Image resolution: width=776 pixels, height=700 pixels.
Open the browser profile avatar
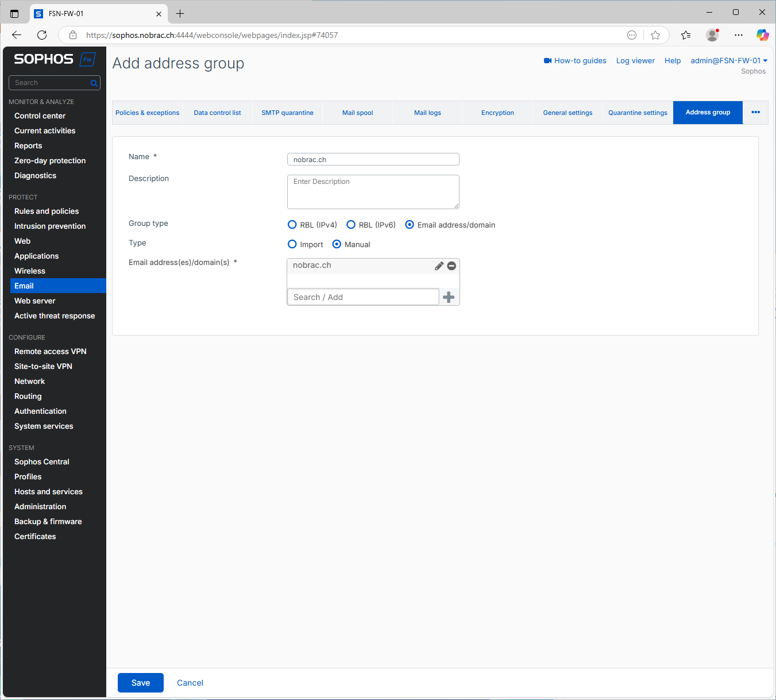pyautogui.click(x=712, y=35)
